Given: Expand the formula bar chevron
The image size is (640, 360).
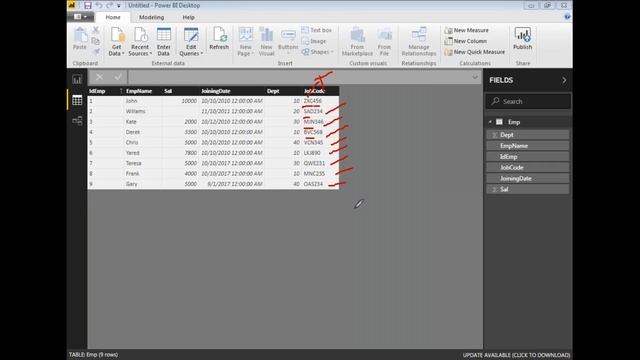Looking at the screenshot, I should coord(475,77).
